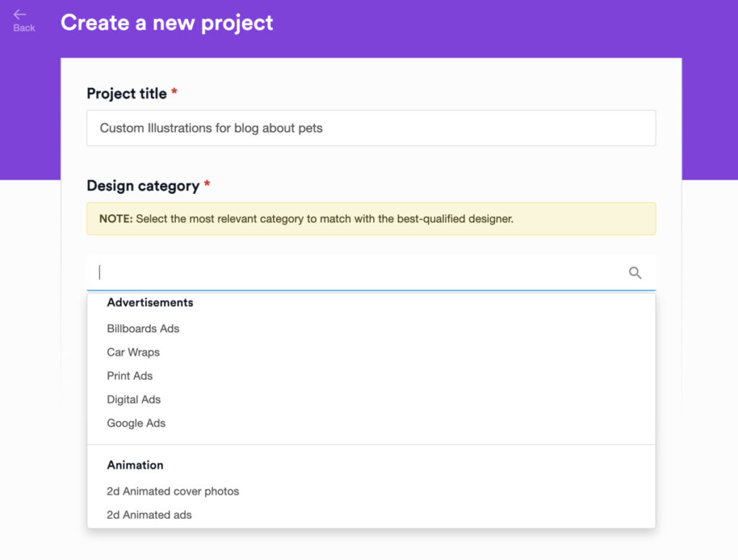Choose Digital Ads option

click(133, 399)
